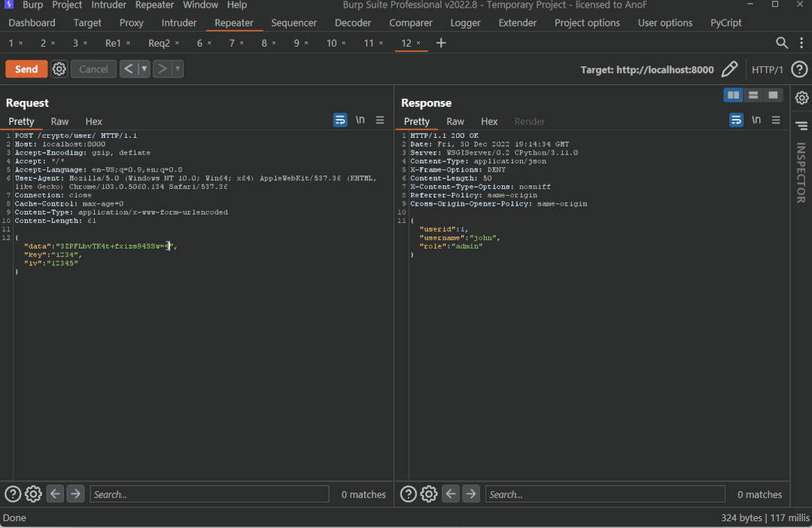
Task: Close Repeater tab 11
Action: tap(381, 43)
